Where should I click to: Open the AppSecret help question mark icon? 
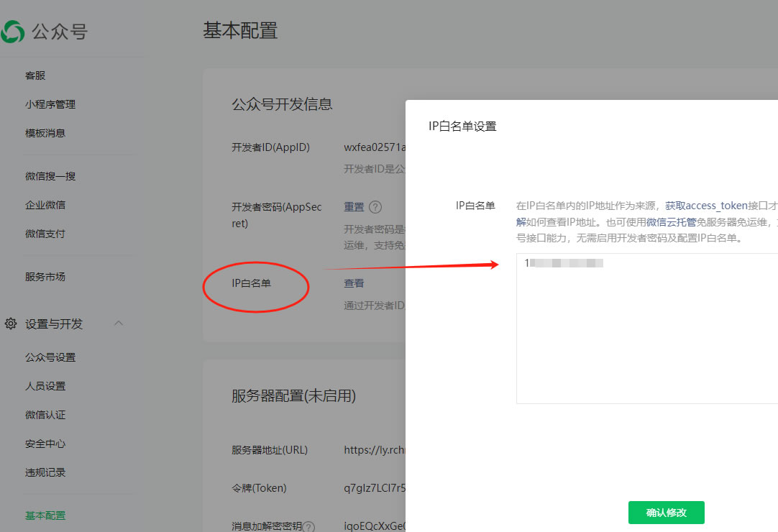click(375, 207)
